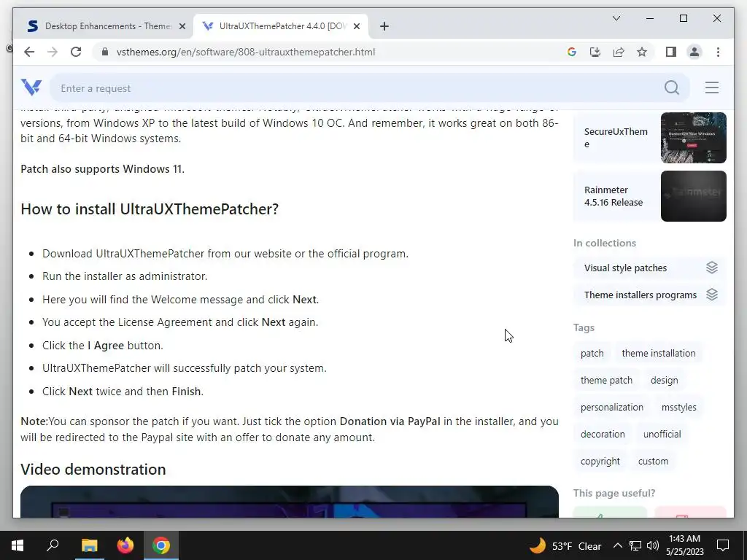Open Windows taskbar search
The height and width of the screenshot is (560, 747).
pyautogui.click(x=53, y=545)
